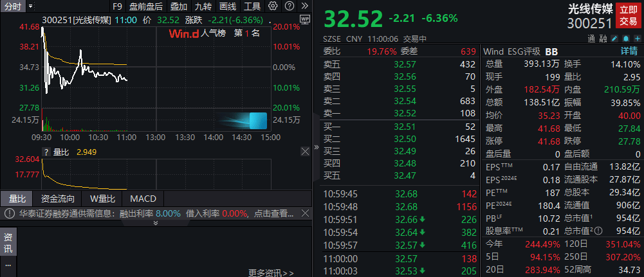This screenshot has width=644, height=277.
Task: Click the 涨停 41.68 limit-up price
Action: (548, 141)
